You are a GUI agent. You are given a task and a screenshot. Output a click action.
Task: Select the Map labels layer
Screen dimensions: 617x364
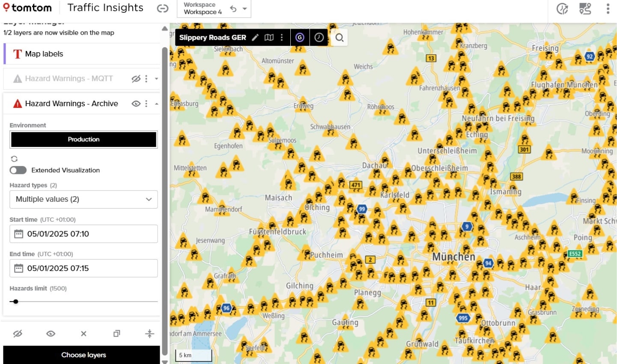click(81, 54)
